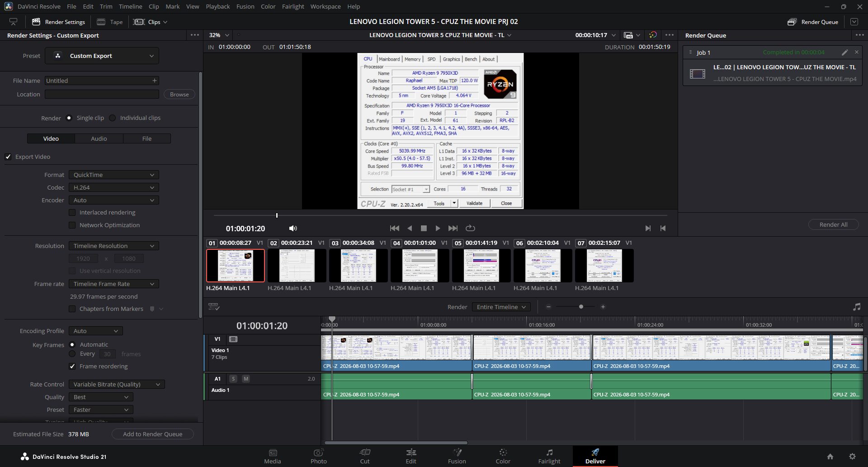Toggle the Render Queue panel button
Screen dimensions: 868x467
(x=813, y=22)
